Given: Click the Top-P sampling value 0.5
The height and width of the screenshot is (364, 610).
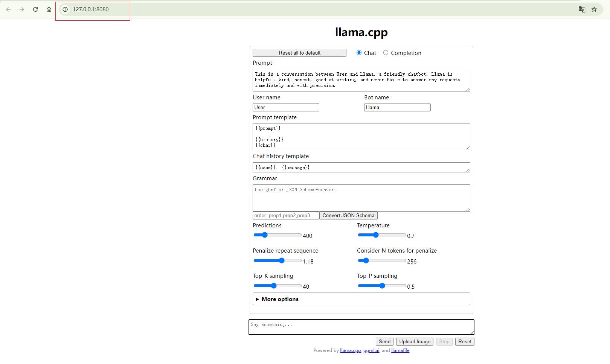Looking at the screenshot, I should [411, 286].
